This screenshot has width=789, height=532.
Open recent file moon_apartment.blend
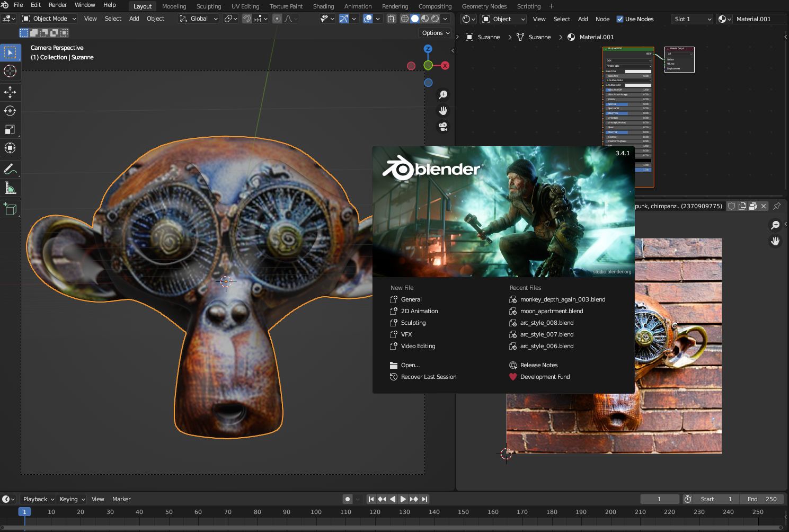point(551,311)
